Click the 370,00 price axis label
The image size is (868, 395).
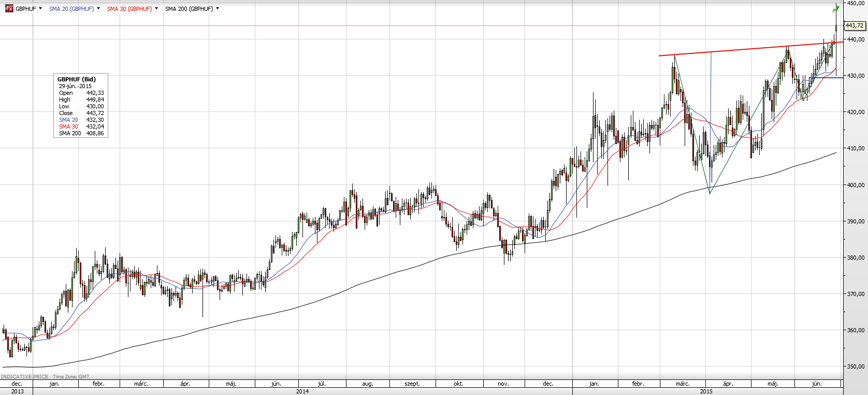coord(856,294)
